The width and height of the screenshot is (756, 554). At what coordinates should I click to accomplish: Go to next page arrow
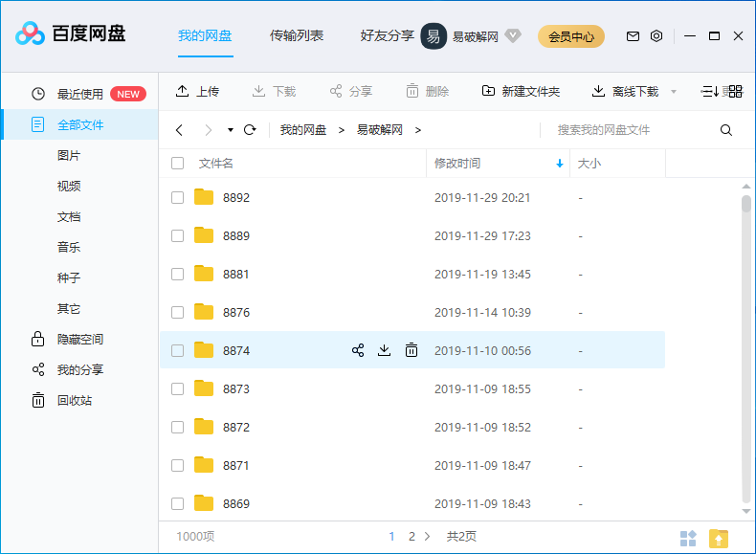(427, 536)
